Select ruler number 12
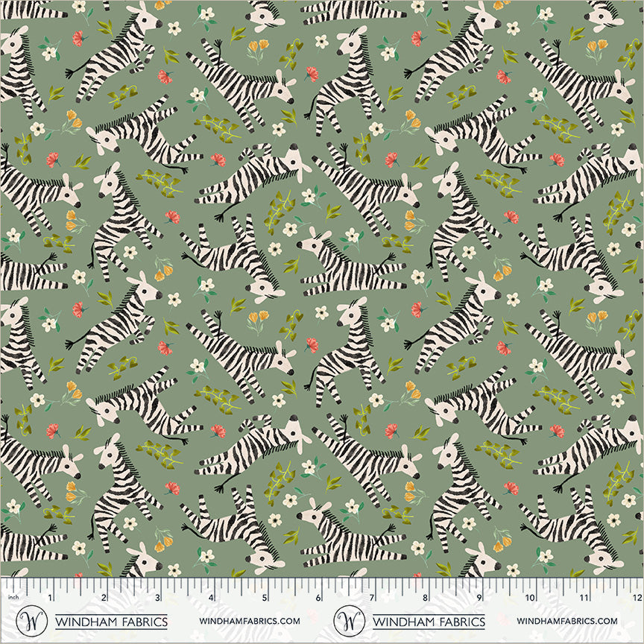Image resolution: width=644 pixels, height=644 pixels. pyautogui.click(x=637, y=597)
